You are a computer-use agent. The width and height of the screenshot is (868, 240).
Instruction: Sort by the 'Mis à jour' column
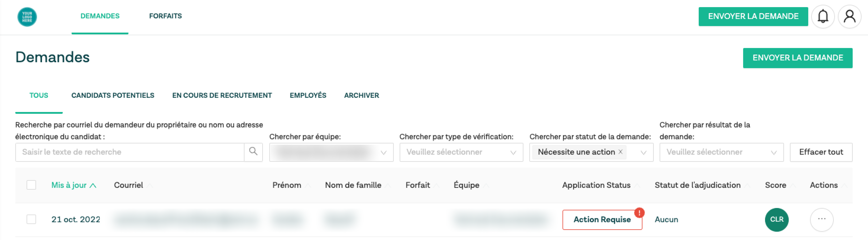(x=73, y=185)
